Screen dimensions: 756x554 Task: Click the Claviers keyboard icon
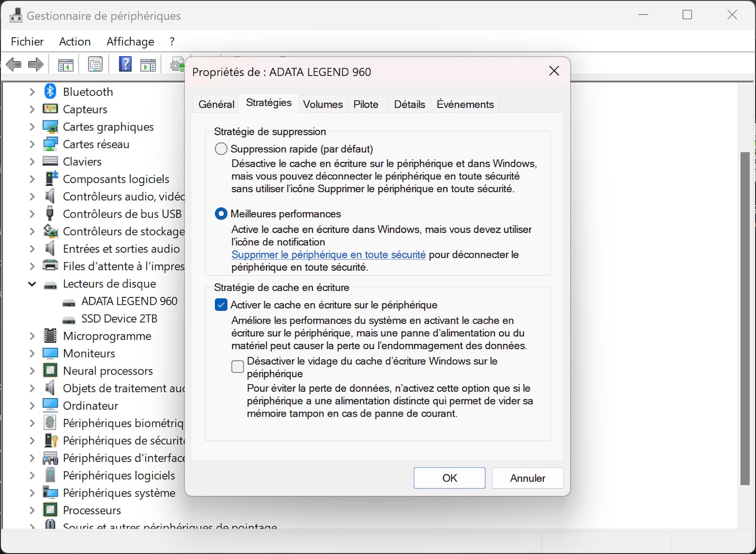(x=50, y=161)
